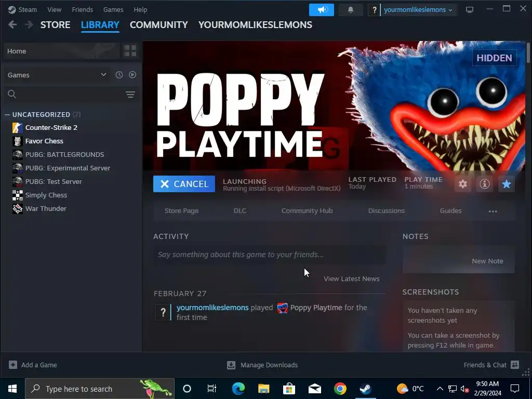Open the Windows notification center

pos(515,389)
